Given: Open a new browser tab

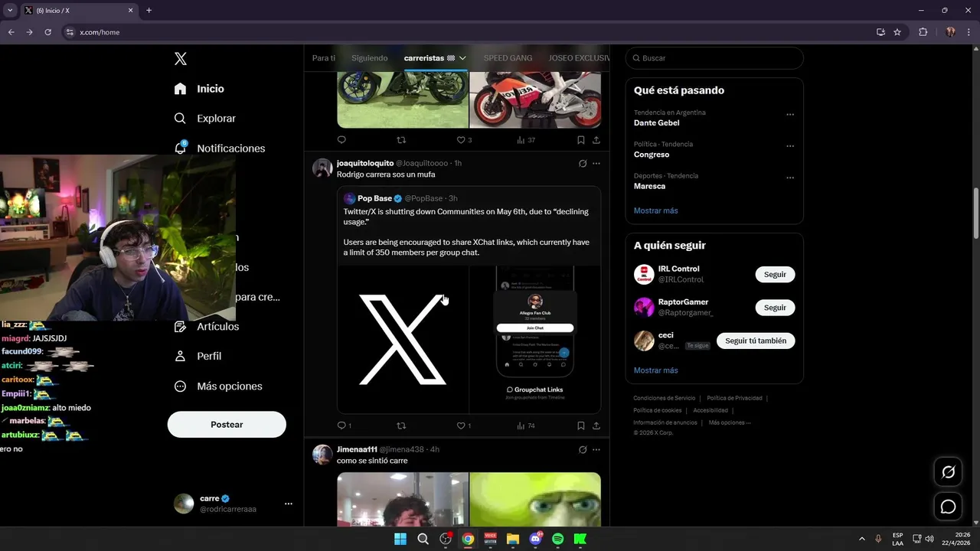Looking at the screenshot, I should 149,11.
